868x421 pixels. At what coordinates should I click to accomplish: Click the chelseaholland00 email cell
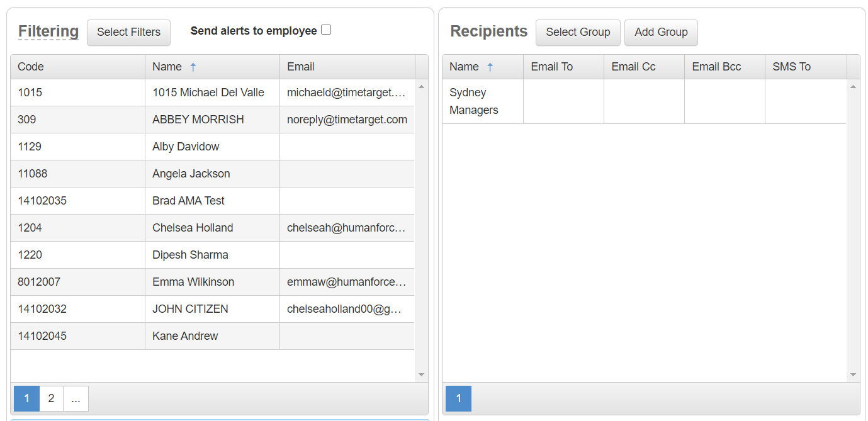pos(347,309)
